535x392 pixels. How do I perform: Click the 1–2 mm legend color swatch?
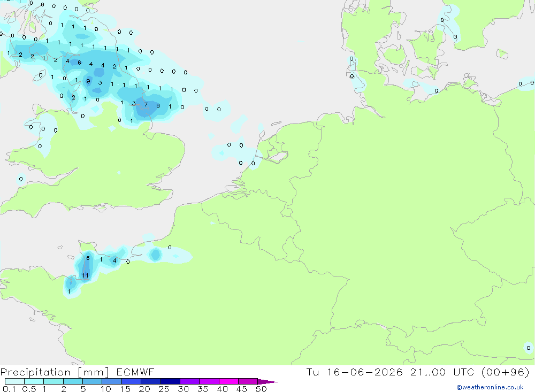click(53, 381)
